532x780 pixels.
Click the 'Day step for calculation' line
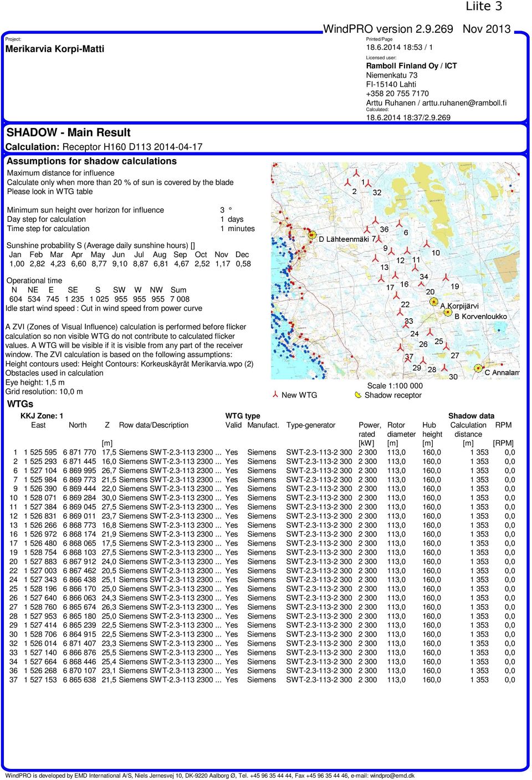[x=46, y=220]
